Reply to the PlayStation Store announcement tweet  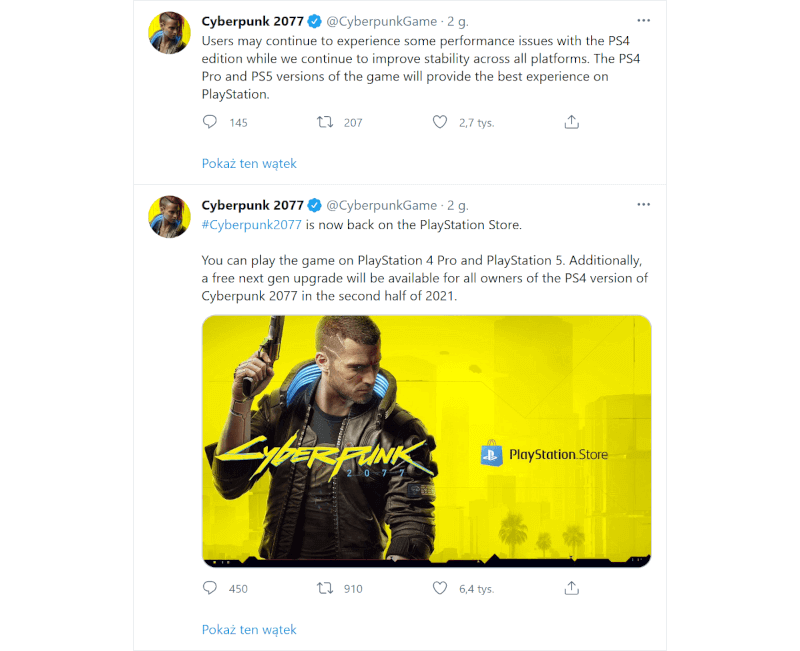point(210,588)
